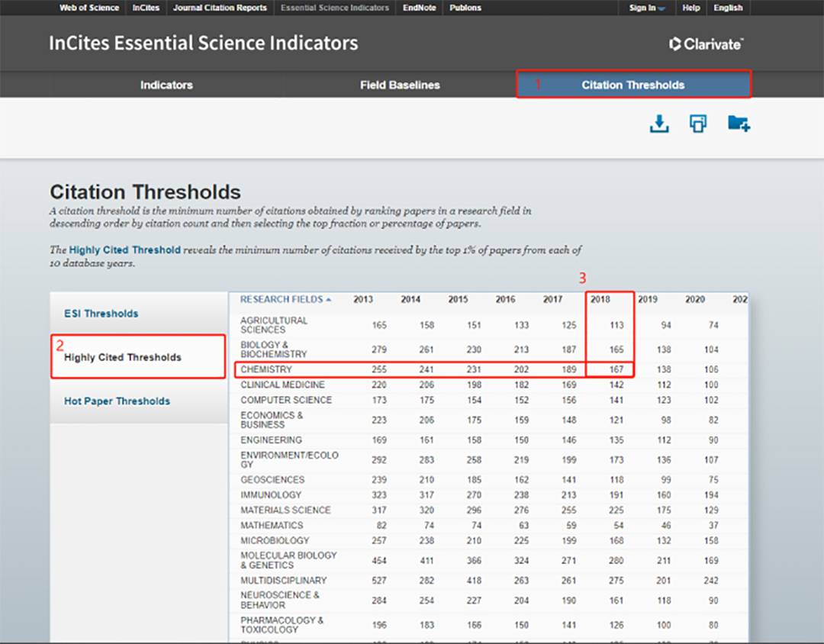Click the Highly Cited Threshold description link
The width and height of the screenshot is (824, 644).
pos(125,250)
